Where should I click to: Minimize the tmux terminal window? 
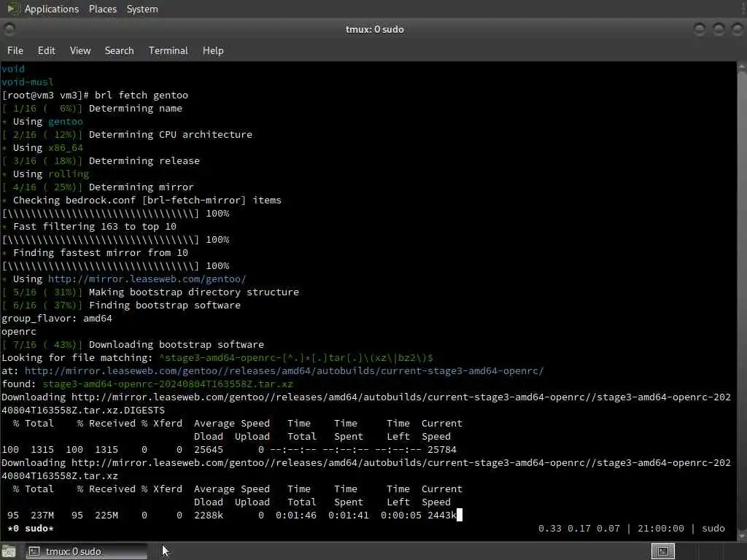(x=700, y=29)
